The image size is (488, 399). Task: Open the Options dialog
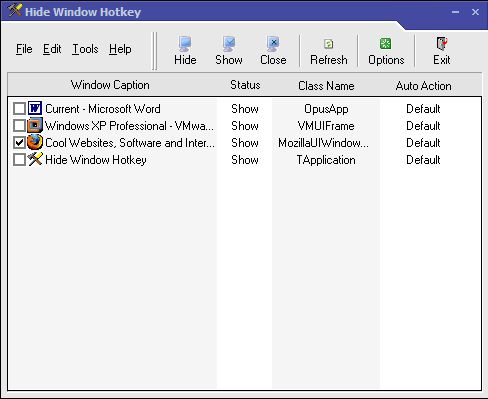[x=386, y=51]
